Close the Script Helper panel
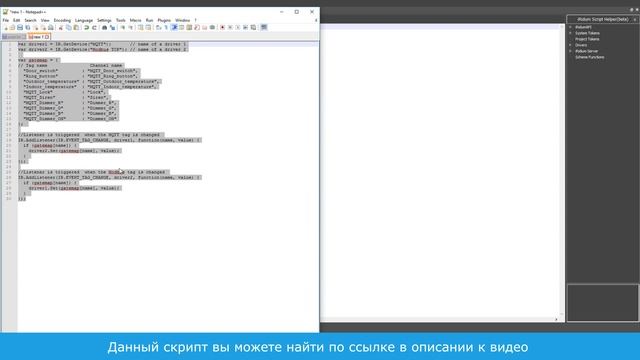Viewport: 640px width, 360px height. (x=635, y=19)
